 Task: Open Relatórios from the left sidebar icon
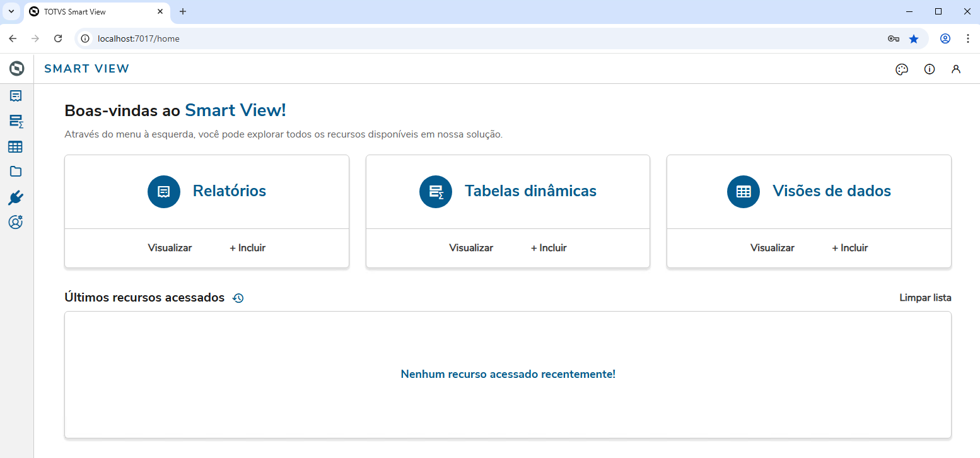(x=16, y=96)
